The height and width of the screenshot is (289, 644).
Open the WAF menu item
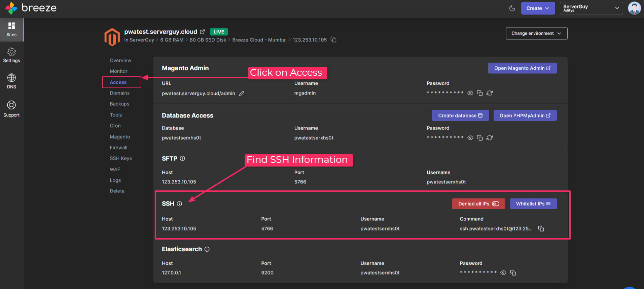coord(115,170)
